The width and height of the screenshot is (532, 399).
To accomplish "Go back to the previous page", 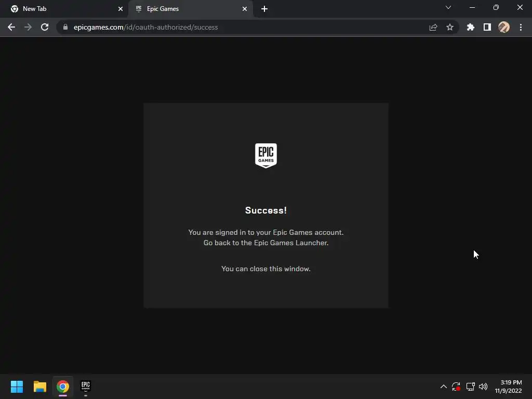I will click(11, 27).
